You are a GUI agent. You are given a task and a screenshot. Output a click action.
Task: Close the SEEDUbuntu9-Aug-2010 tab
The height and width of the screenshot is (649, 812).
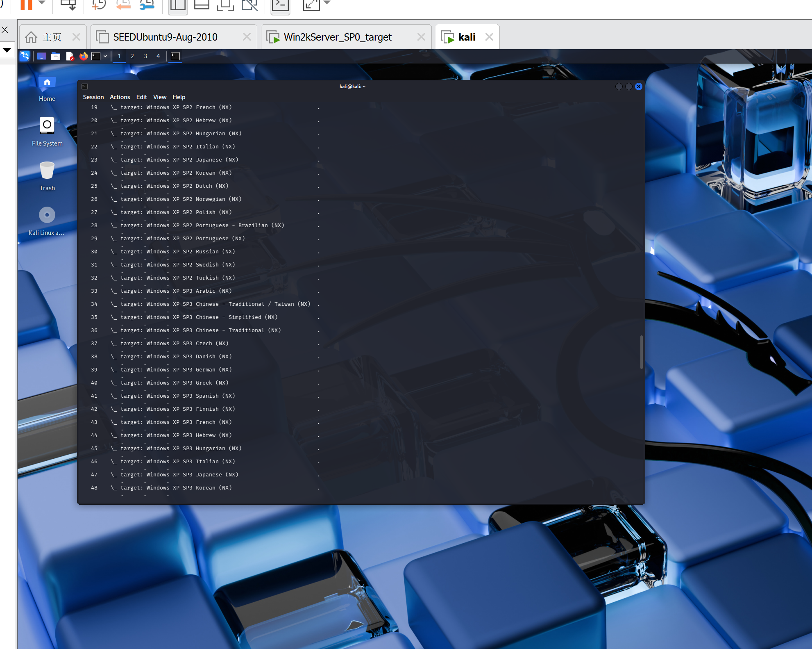coord(247,37)
